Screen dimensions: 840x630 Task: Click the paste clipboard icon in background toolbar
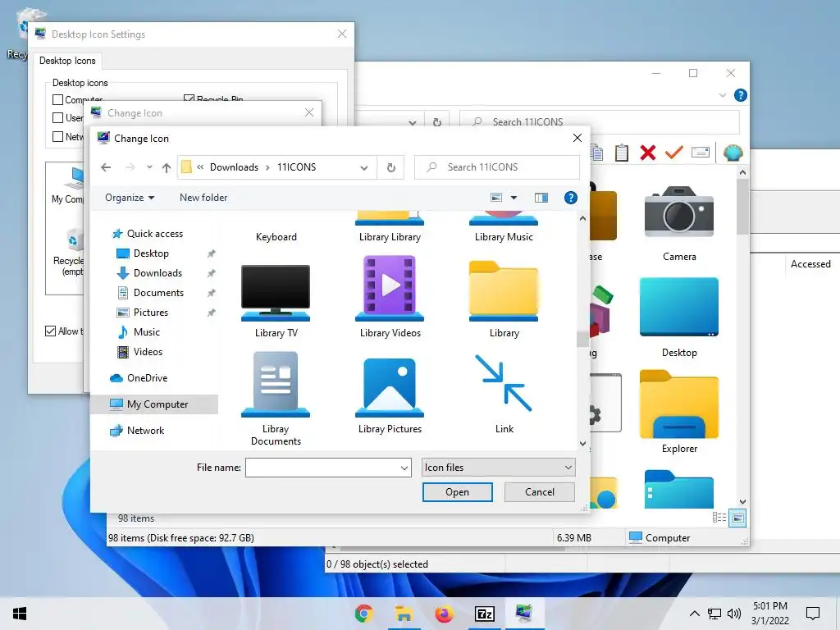click(622, 153)
